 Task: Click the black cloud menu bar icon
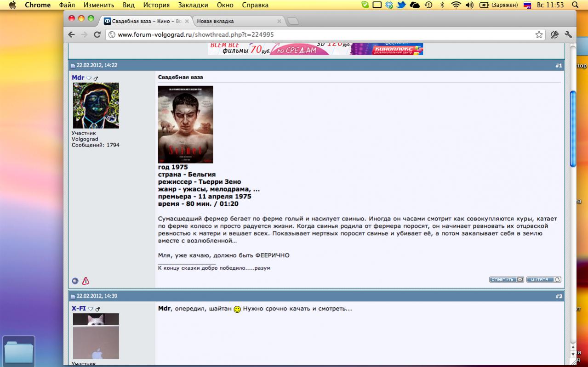(x=415, y=5)
